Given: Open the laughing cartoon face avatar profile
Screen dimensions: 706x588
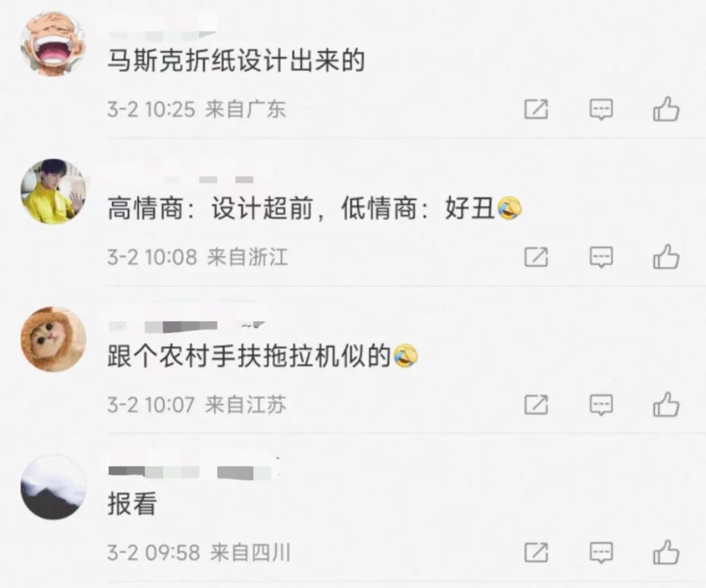Looking at the screenshot, I should pos(54,44).
